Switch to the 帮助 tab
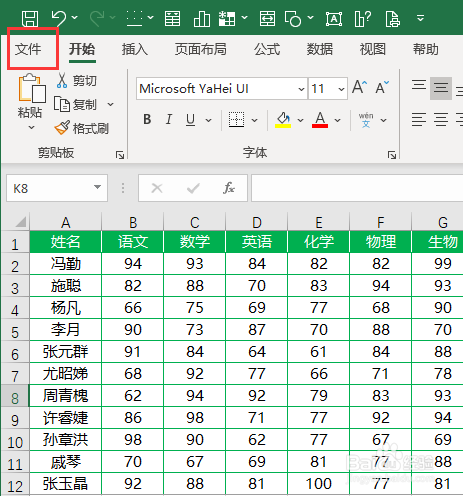The height and width of the screenshot is (496, 463). (425, 49)
